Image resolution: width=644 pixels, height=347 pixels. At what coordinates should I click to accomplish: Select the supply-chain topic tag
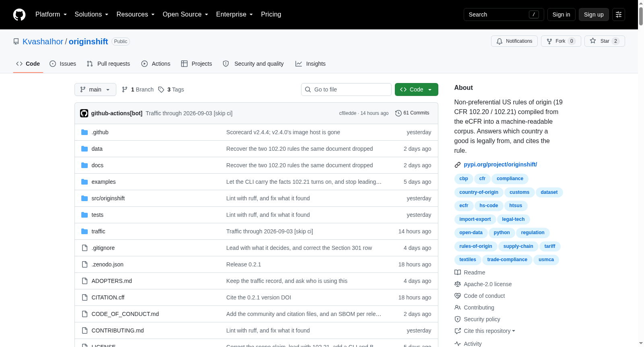[518, 246]
